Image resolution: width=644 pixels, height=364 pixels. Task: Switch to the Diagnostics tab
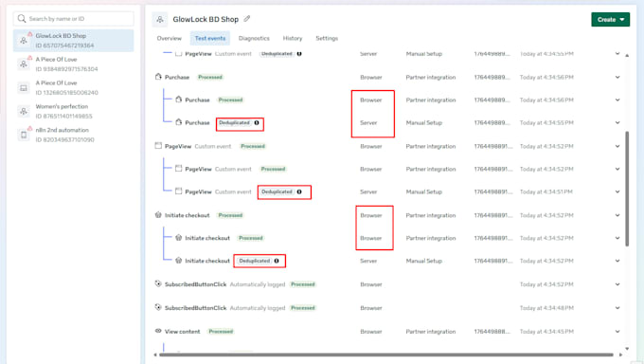point(254,38)
